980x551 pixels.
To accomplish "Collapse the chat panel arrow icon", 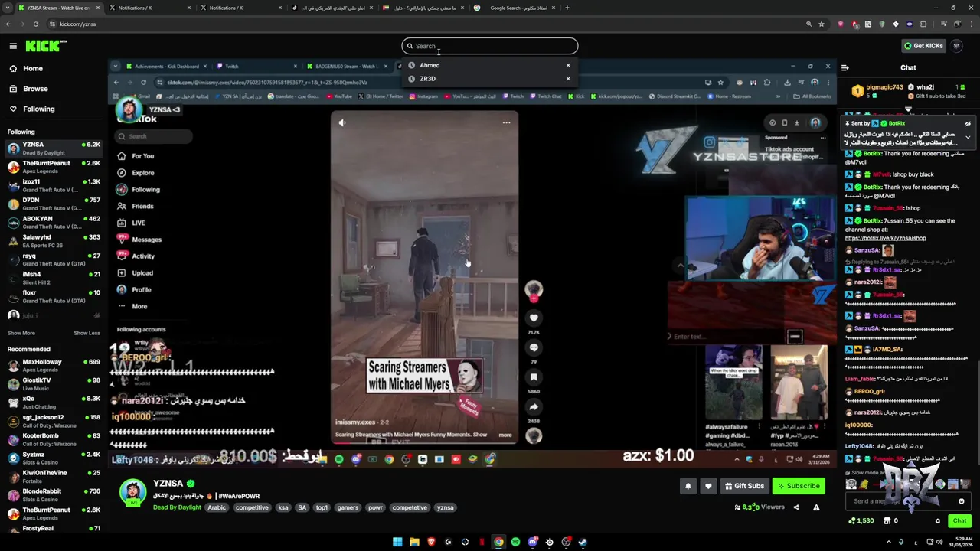I will tap(845, 67).
